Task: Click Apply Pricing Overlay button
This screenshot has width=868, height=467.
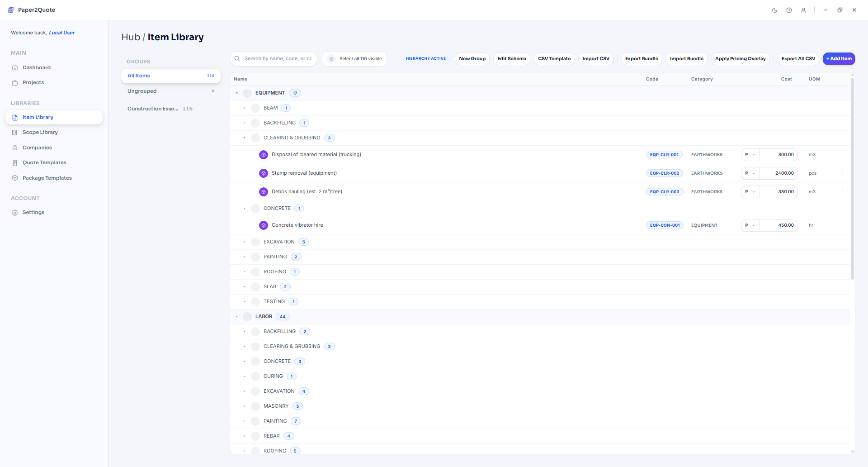Action: click(x=741, y=59)
